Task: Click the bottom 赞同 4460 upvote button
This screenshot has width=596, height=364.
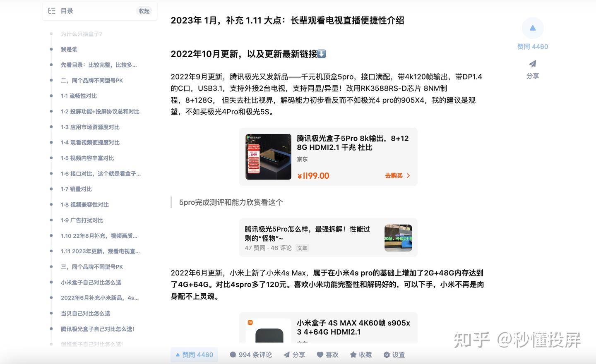Action: point(195,355)
